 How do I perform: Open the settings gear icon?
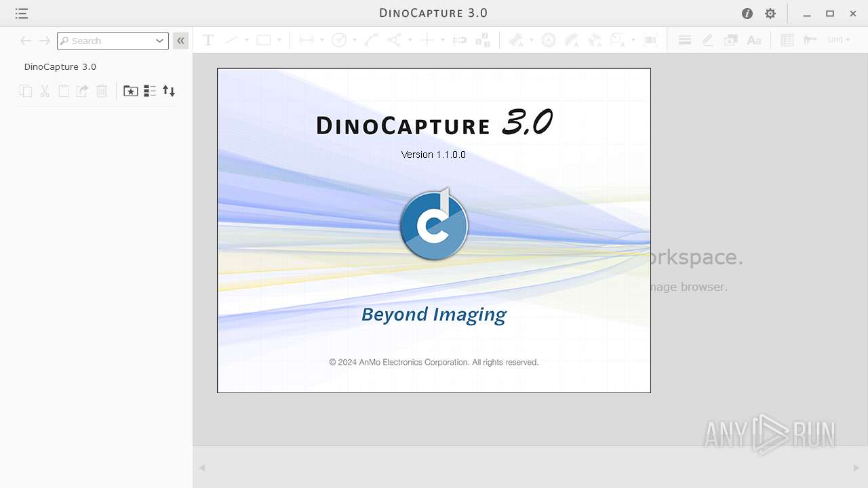tap(770, 14)
